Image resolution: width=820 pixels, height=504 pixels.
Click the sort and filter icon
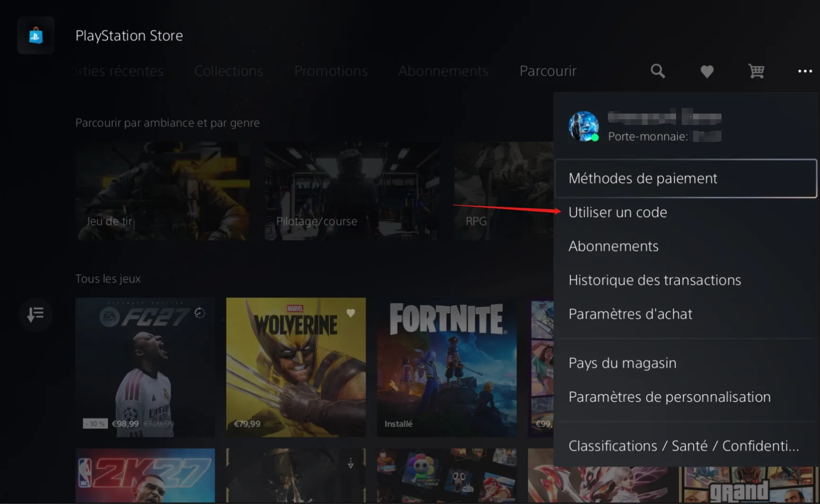coord(36,314)
